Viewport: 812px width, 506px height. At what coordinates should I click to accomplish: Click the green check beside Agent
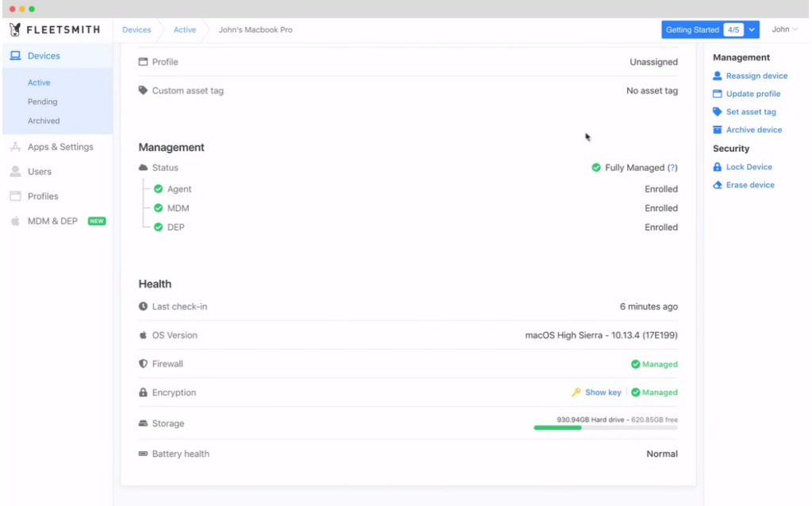click(x=159, y=189)
